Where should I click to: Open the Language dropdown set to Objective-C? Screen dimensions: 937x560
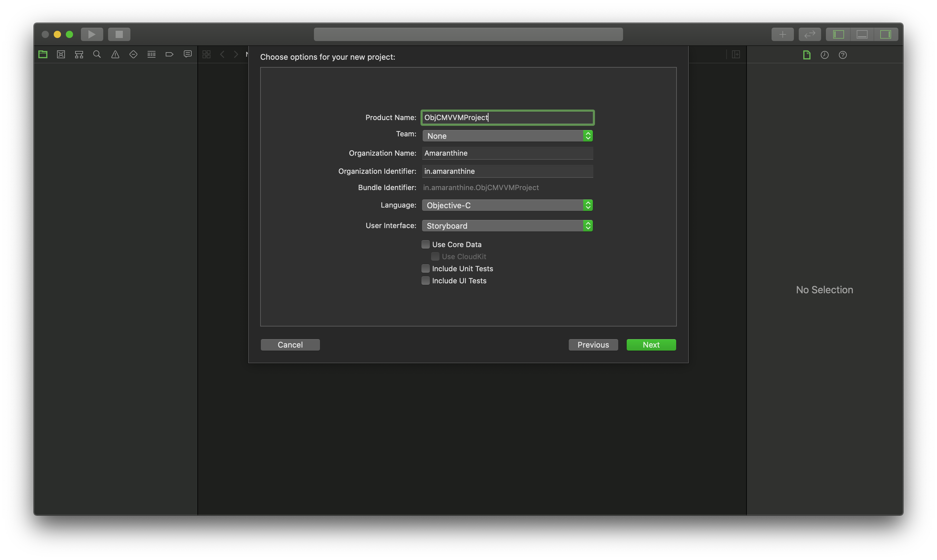tap(507, 205)
